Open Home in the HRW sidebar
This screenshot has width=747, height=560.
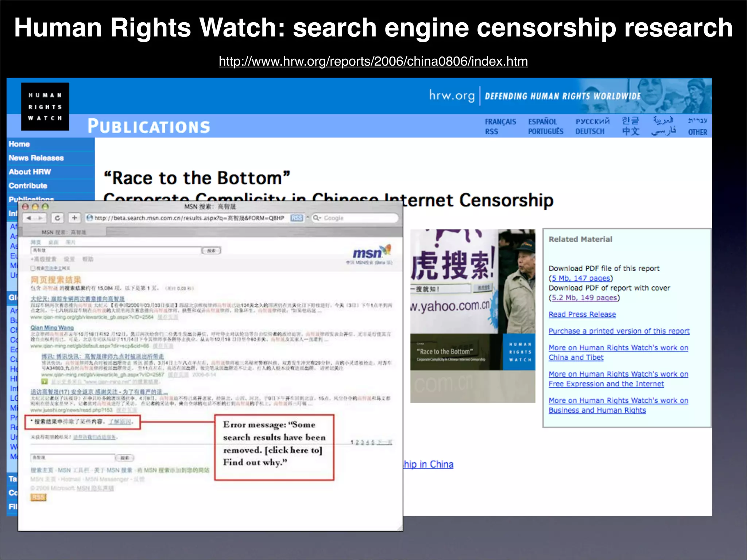coord(19,144)
